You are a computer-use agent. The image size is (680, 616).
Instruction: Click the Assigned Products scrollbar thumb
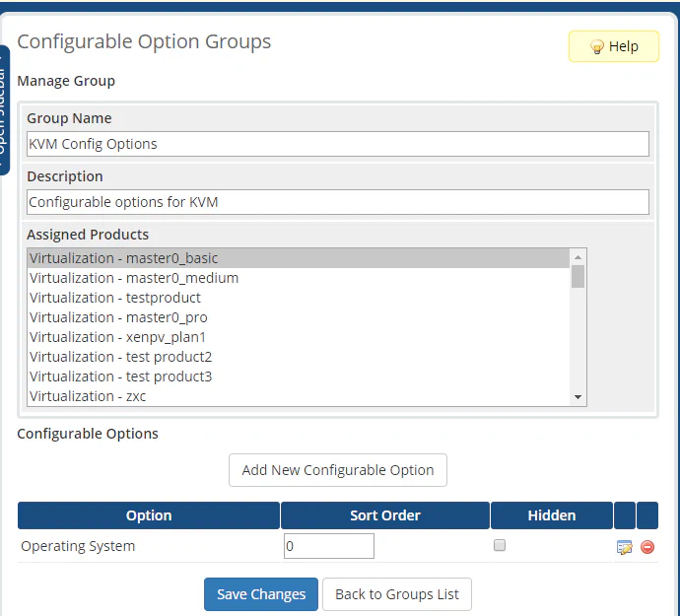(578, 276)
